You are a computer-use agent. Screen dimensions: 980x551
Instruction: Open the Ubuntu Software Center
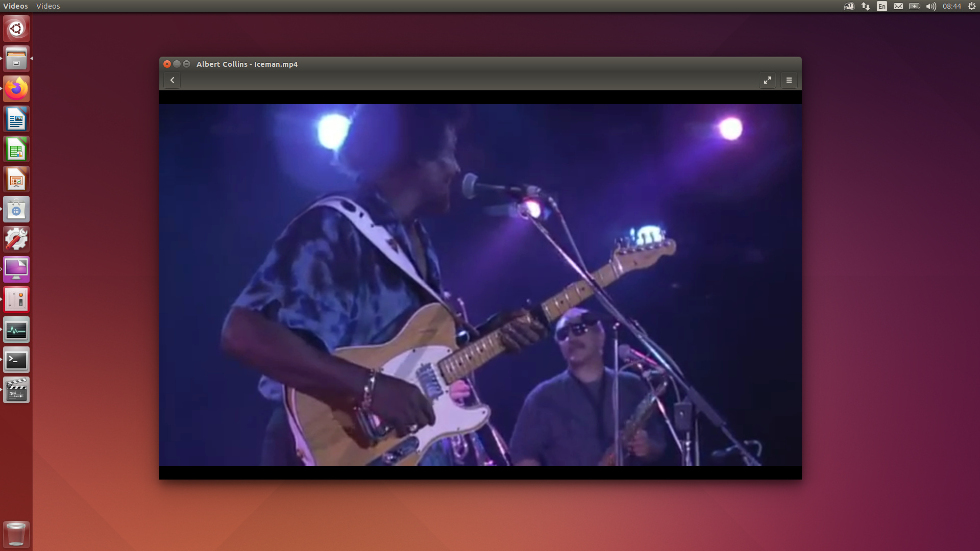coord(16,209)
